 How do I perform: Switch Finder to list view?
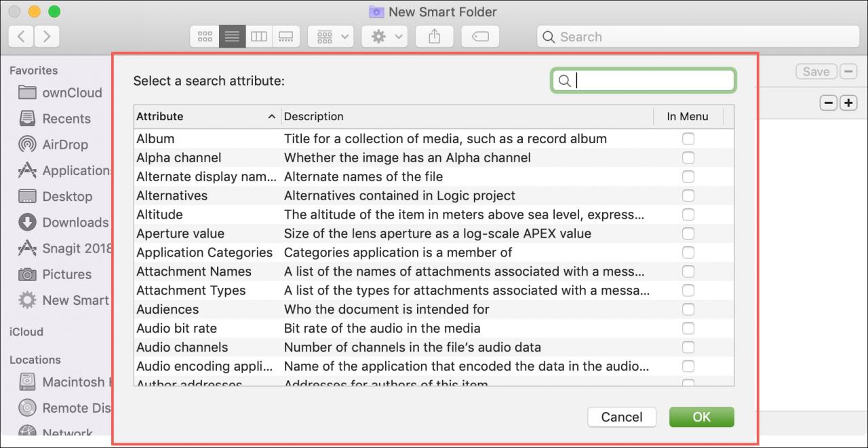232,37
